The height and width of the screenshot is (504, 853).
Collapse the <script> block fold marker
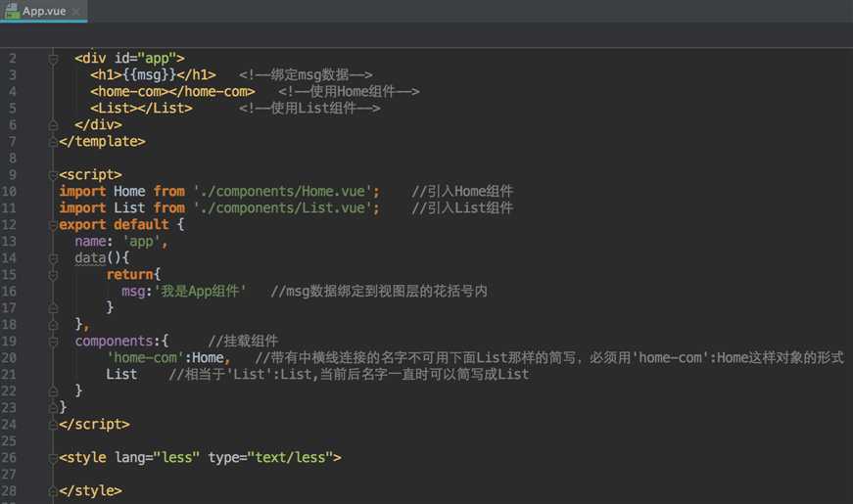(53, 175)
